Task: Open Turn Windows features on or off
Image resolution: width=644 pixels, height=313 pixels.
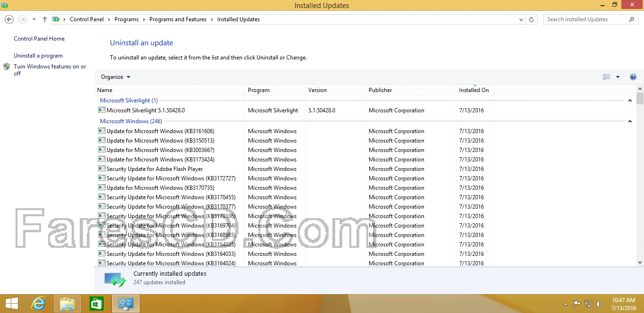Action: click(x=50, y=70)
